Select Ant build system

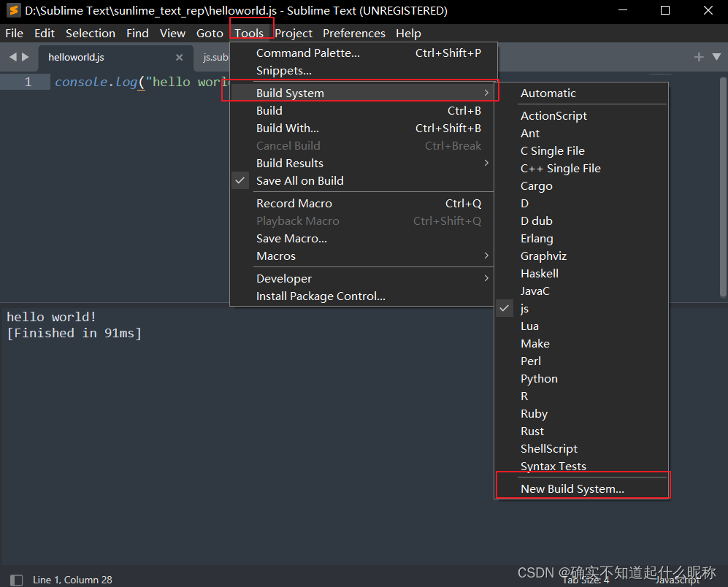[581, 134]
